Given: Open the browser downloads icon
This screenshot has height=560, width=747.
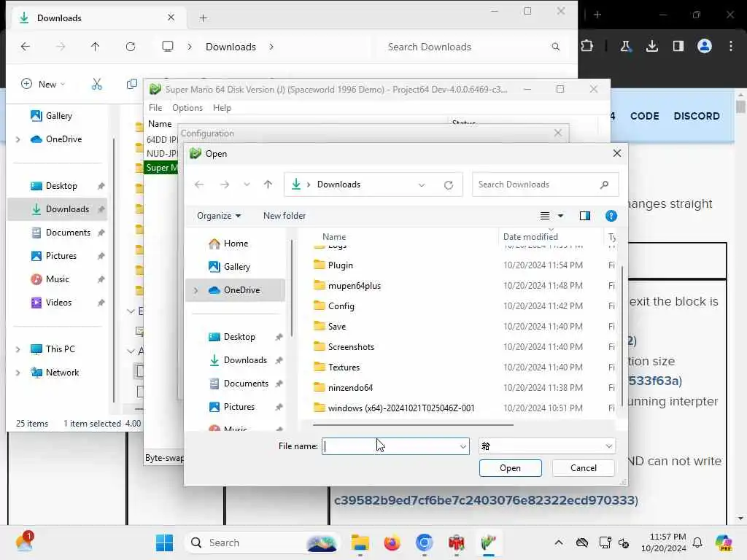Looking at the screenshot, I should (651, 46).
